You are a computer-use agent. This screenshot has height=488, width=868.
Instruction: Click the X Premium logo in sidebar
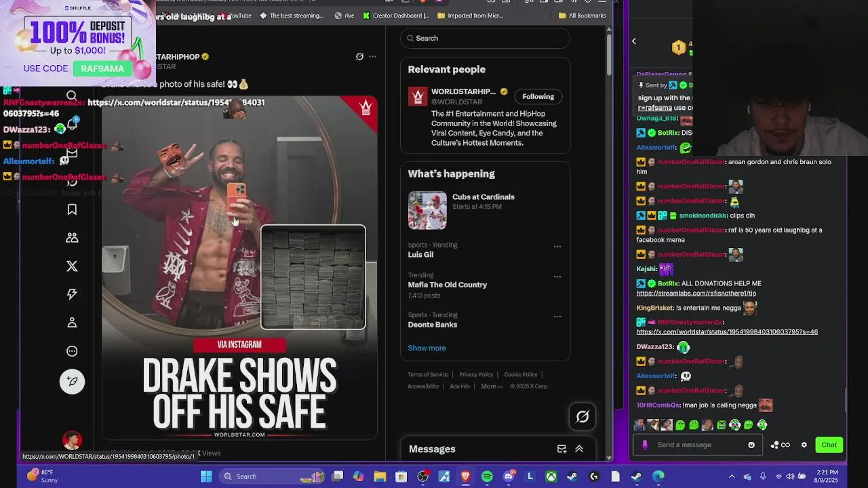(x=72, y=266)
